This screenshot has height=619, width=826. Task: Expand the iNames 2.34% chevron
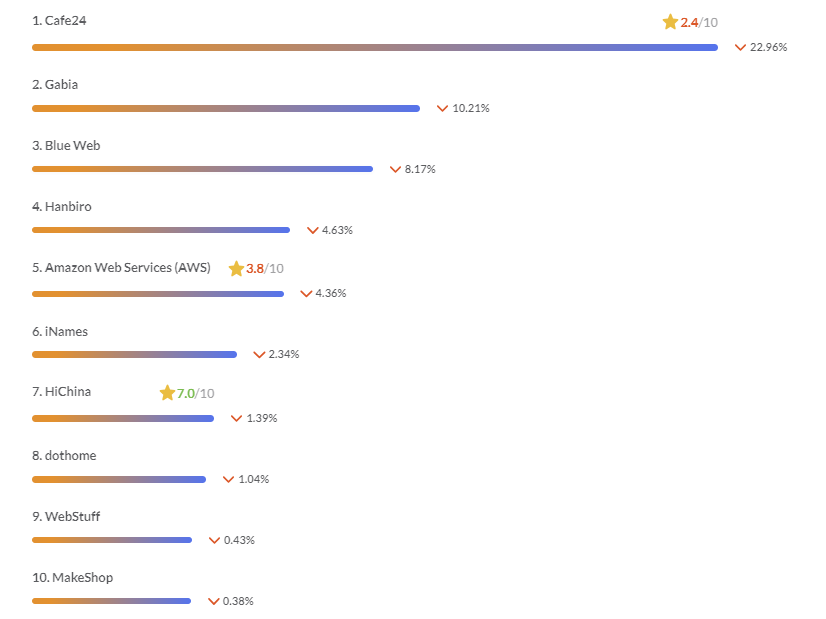pos(259,354)
